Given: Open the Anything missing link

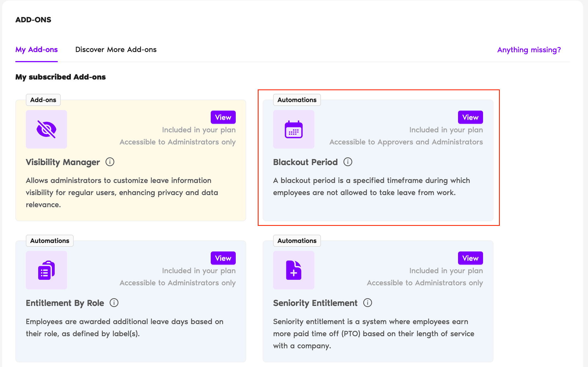Looking at the screenshot, I should tap(529, 50).
